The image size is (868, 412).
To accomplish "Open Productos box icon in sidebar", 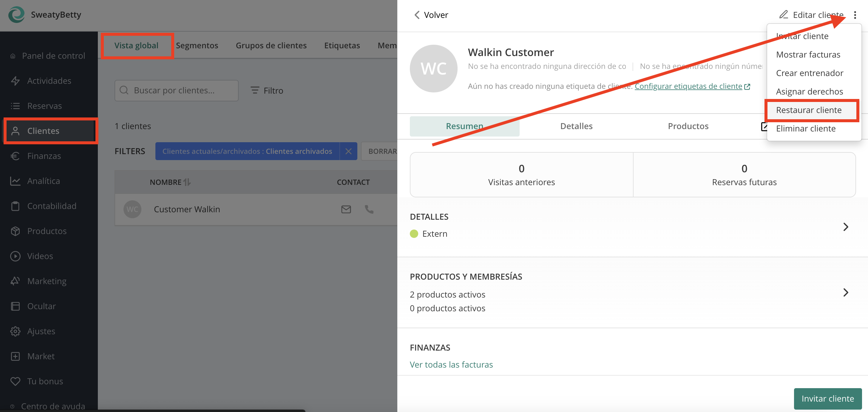I will tap(15, 231).
